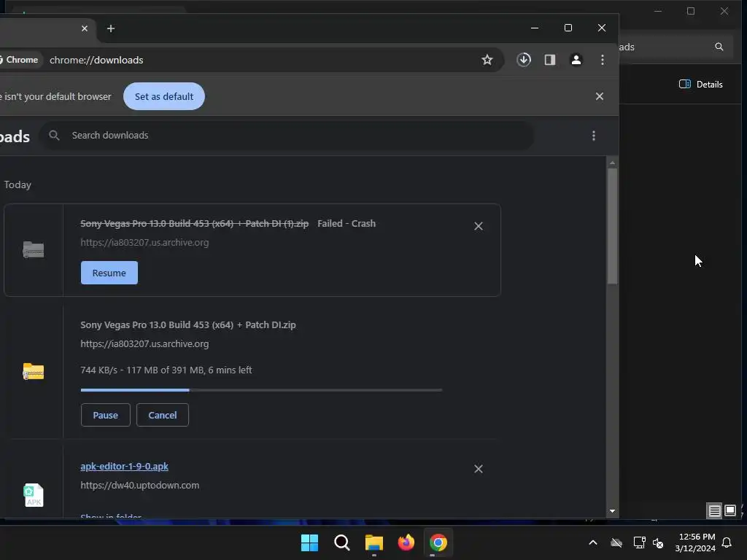Click the scrollbar down arrow
Image resolution: width=747 pixels, height=560 pixels.
point(612,511)
